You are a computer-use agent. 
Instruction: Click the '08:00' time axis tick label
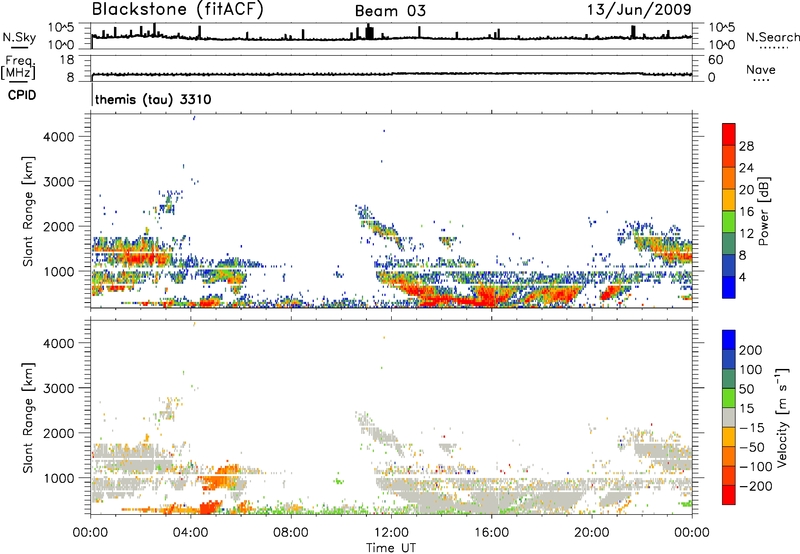[x=291, y=533]
